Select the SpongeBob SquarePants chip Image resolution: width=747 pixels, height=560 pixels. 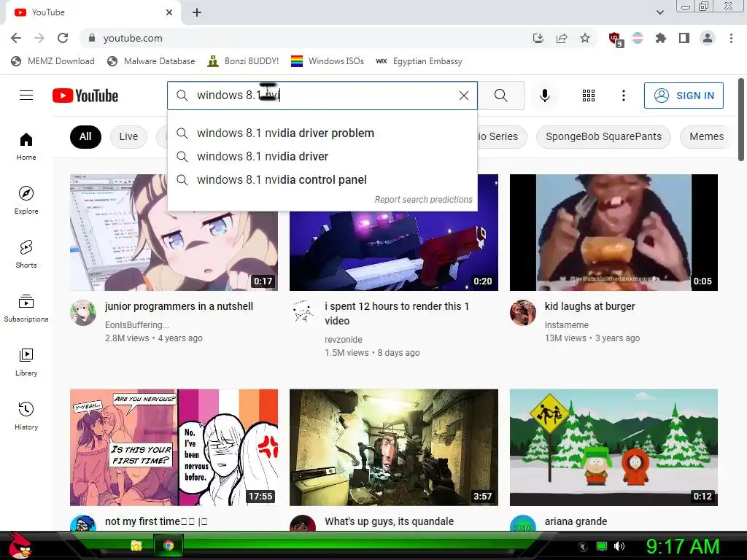click(x=603, y=136)
